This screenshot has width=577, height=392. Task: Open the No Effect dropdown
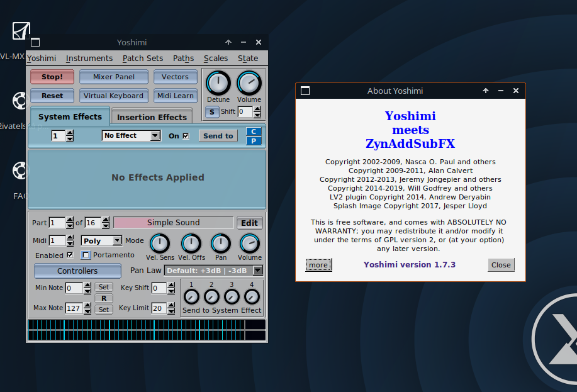(131, 135)
